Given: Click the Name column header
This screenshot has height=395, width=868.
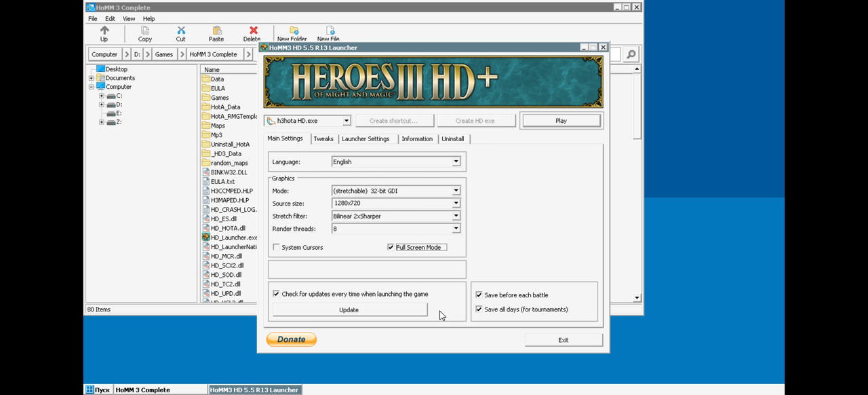Looking at the screenshot, I should (229, 69).
